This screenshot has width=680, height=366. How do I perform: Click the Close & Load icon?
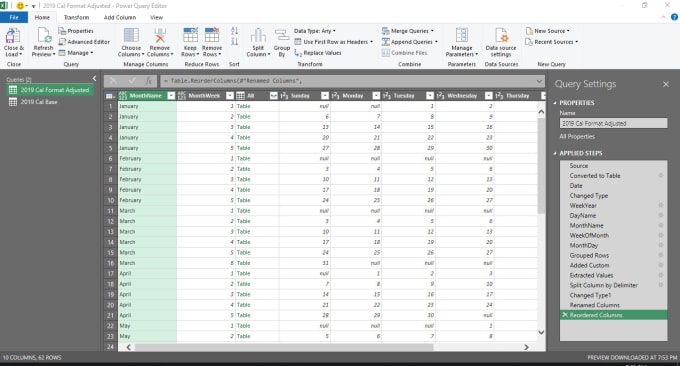pyautogui.click(x=13, y=36)
